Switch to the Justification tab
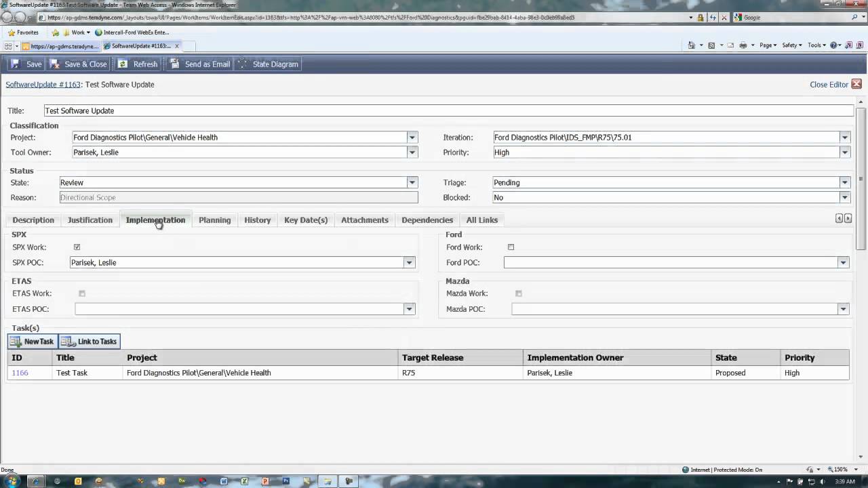 (90, 220)
